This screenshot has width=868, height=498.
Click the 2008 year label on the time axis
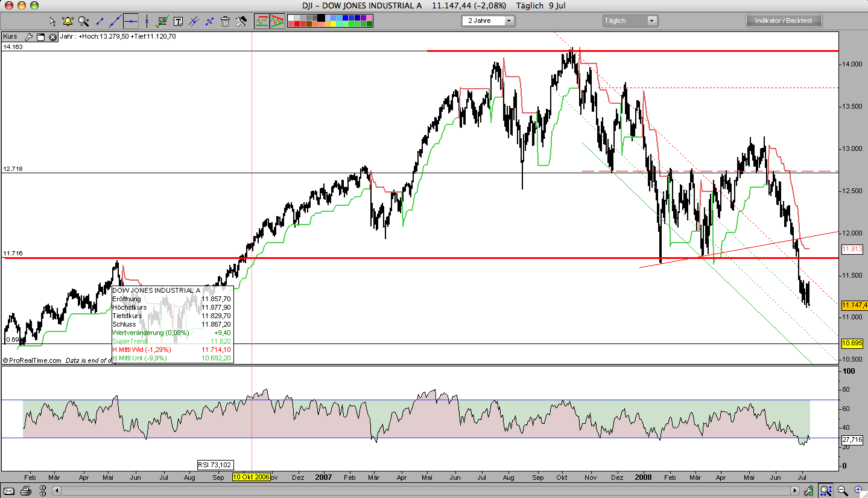645,477
